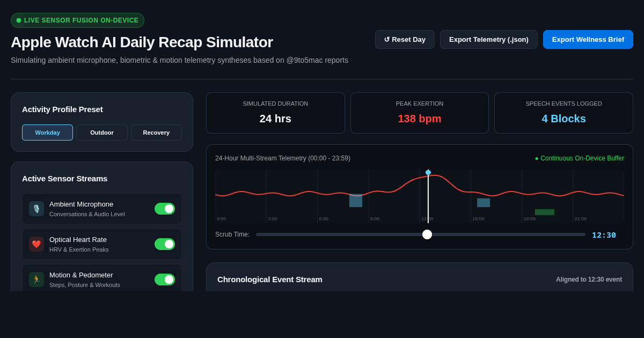Click the 4 Blocks speech events value
644x338 pixels.
tap(563, 119)
